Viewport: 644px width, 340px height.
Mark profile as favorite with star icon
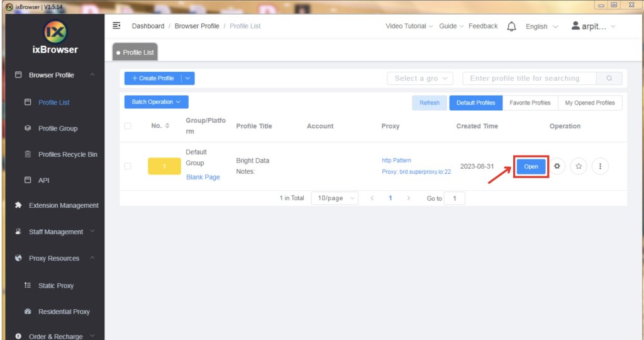579,166
